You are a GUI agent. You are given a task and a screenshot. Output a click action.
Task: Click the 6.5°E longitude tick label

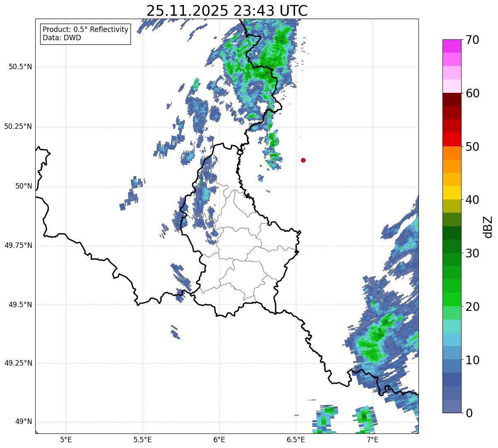coord(296,439)
